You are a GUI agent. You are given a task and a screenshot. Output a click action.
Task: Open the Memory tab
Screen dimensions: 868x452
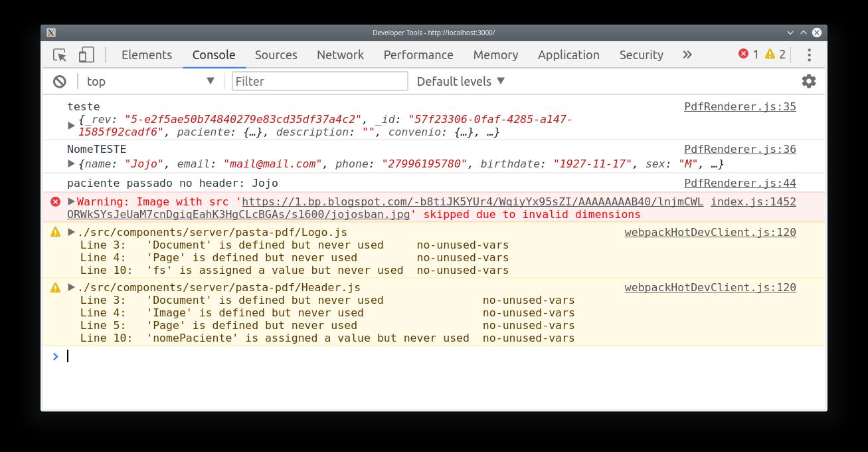(x=495, y=55)
